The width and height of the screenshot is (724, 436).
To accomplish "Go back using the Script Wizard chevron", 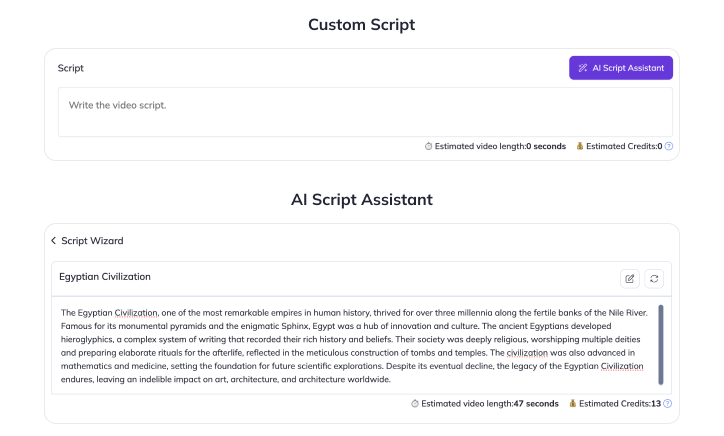I will click(54, 241).
